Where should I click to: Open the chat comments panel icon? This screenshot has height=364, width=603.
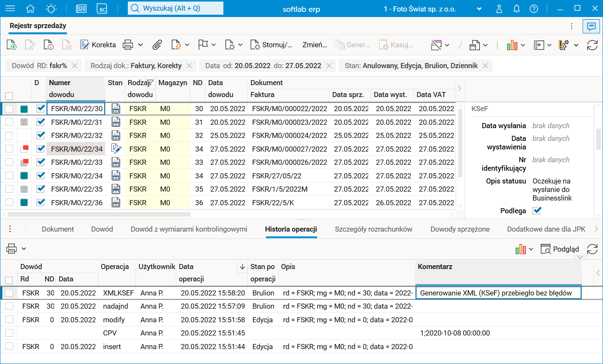pos(591,26)
